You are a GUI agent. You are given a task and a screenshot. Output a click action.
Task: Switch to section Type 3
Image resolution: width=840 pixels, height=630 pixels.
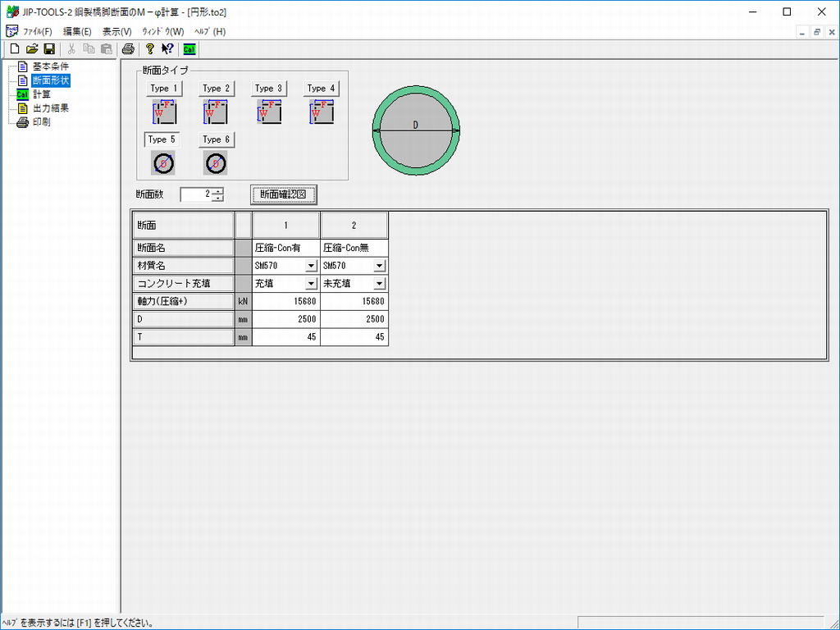click(269, 89)
